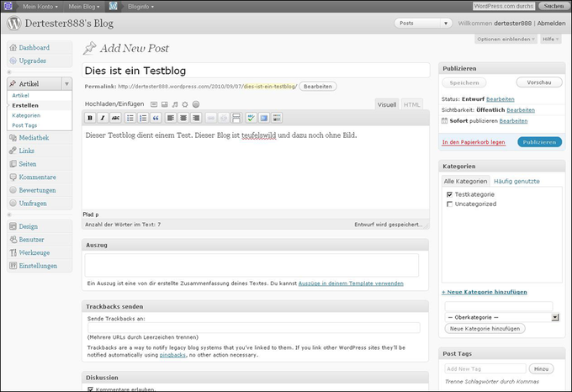Image resolution: width=572 pixels, height=392 pixels.
Task: Click Bearbeiten next to the permalink
Action: 318,87
